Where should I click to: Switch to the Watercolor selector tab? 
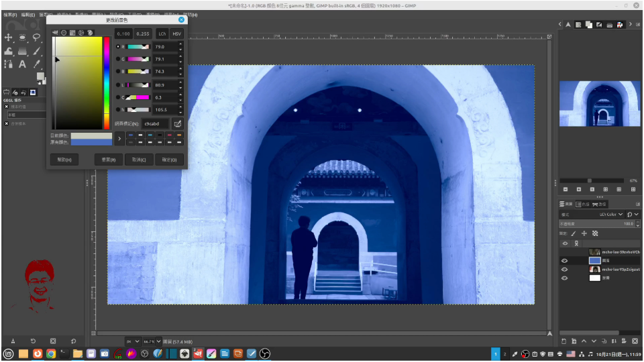pos(72,33)
